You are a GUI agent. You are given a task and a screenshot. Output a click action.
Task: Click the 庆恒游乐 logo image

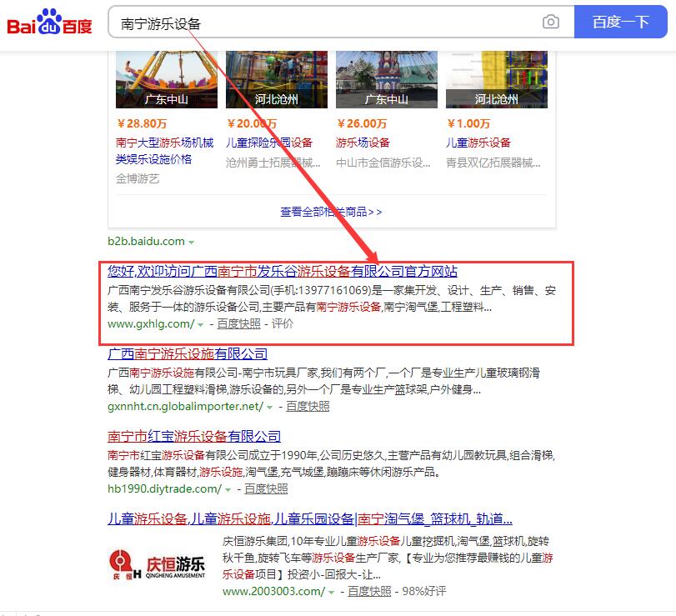(x=158, y=564)
